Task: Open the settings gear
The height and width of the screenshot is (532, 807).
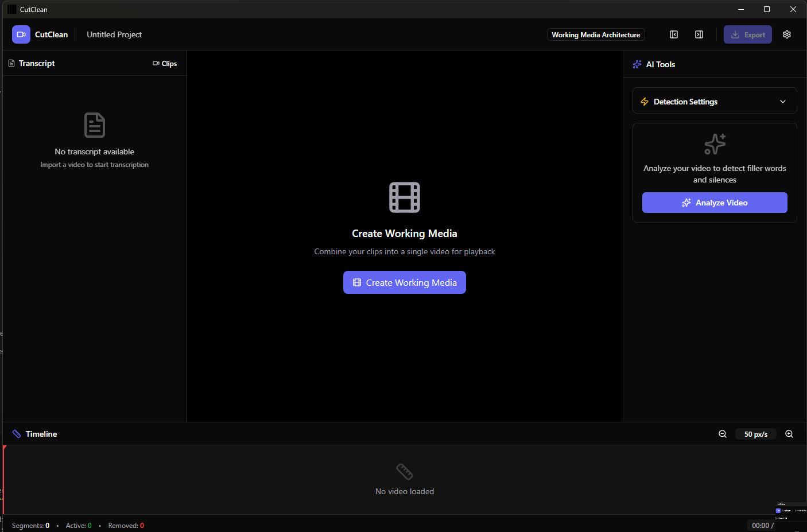Action: (x=787, y=34)
